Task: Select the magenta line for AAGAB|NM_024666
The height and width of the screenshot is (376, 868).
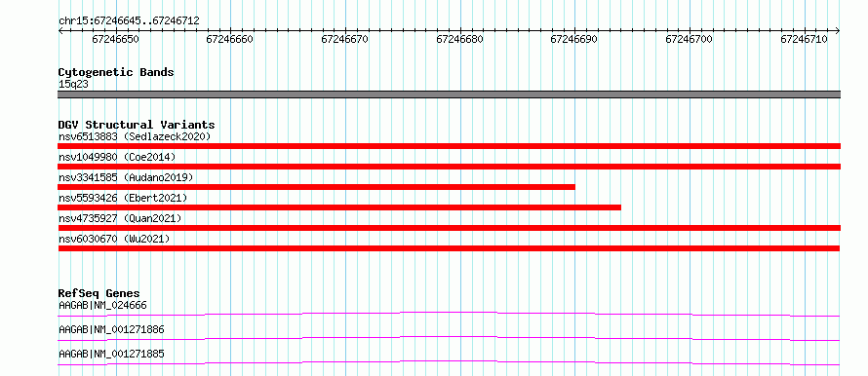Action: (450, 314)
